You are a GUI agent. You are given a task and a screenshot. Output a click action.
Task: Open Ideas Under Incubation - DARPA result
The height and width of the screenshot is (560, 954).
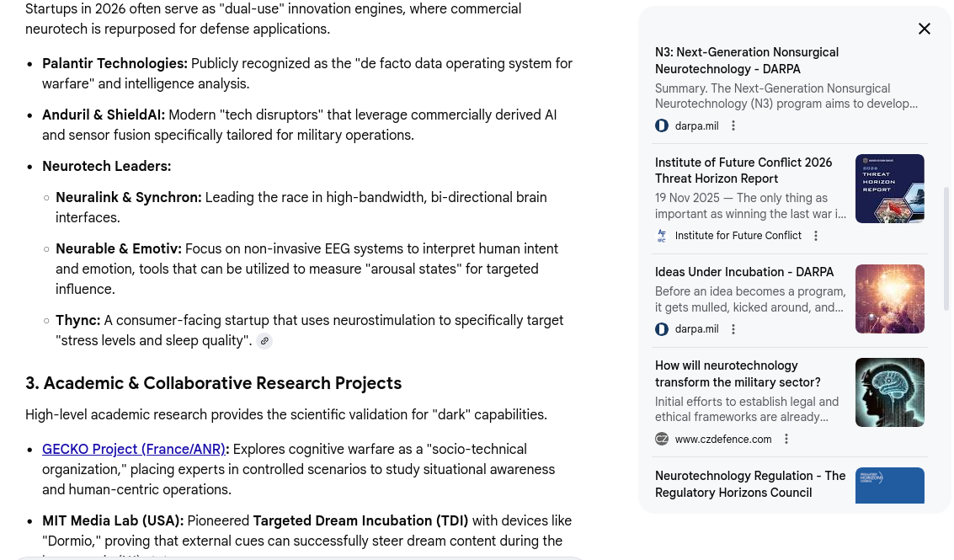tap(744, 272)
